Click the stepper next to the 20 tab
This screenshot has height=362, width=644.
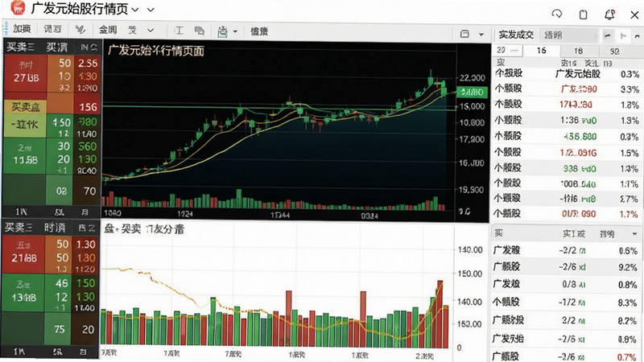click(x=515, y=51)
